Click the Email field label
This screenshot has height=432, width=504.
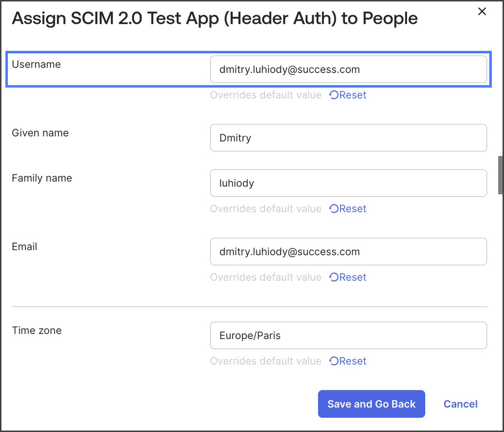pos(24,247)
